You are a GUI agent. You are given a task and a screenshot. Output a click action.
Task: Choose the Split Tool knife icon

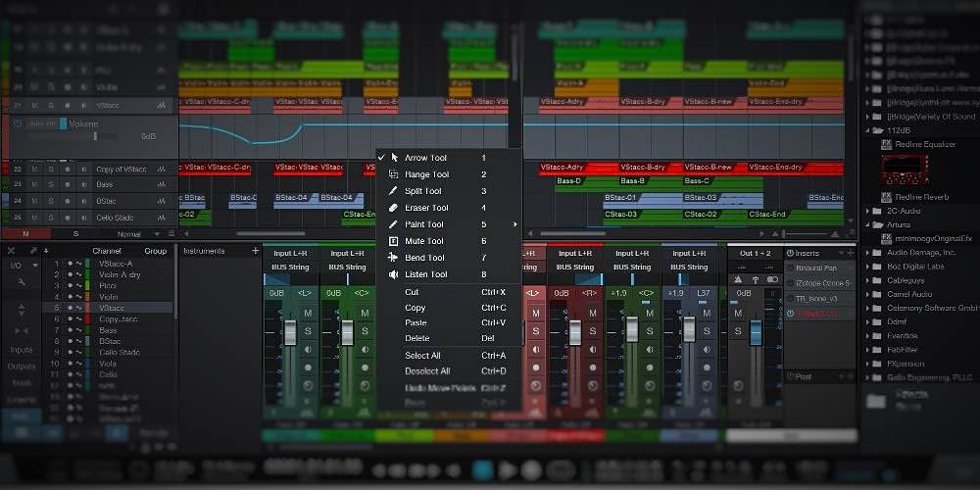[394, 191]
